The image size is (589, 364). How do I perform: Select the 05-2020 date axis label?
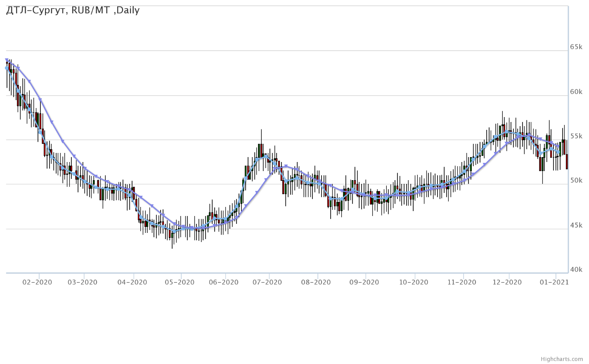click(180, 282)
